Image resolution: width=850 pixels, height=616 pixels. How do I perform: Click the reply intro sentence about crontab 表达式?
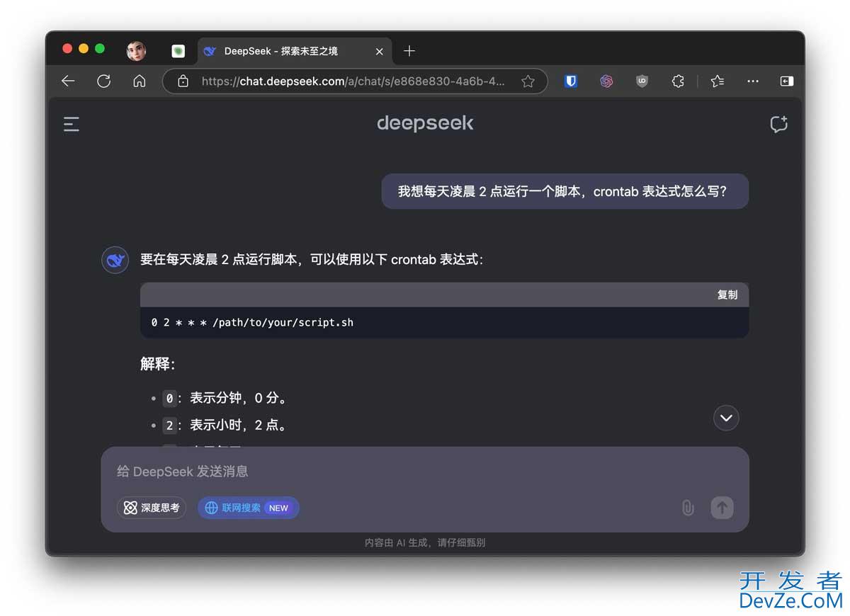[312, 260]
